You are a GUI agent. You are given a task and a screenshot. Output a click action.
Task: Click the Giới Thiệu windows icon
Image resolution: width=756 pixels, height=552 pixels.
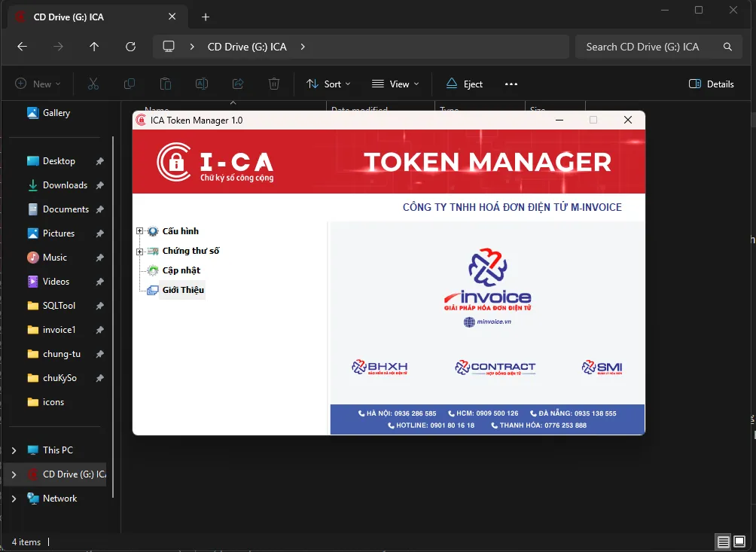click(153, 290)
